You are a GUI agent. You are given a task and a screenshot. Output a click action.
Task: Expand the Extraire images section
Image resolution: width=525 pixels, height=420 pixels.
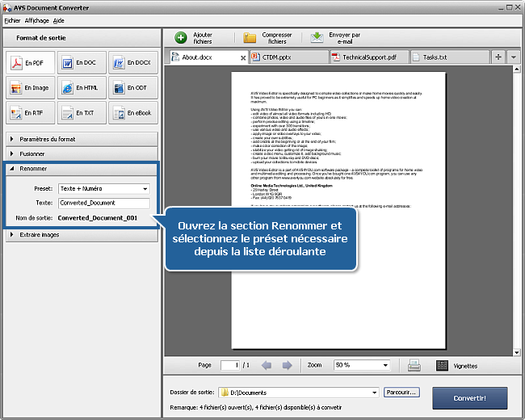pos(82,235)
